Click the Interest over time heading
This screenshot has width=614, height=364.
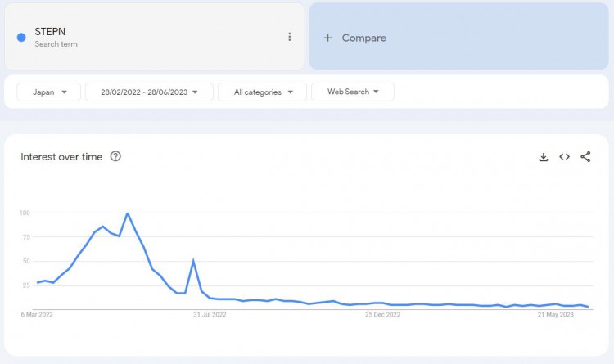(61, 157)
